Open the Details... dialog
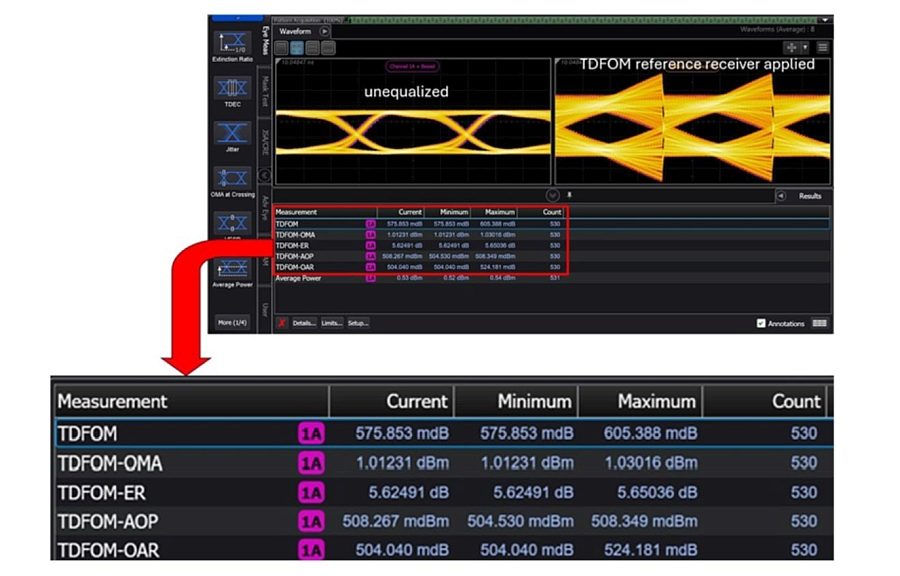 tap(304, 321)
